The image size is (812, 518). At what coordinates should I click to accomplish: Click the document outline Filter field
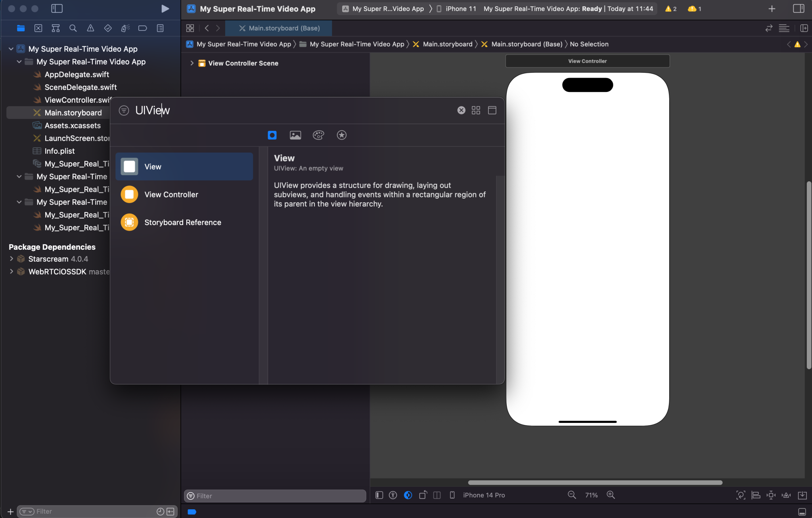[275, 496]
